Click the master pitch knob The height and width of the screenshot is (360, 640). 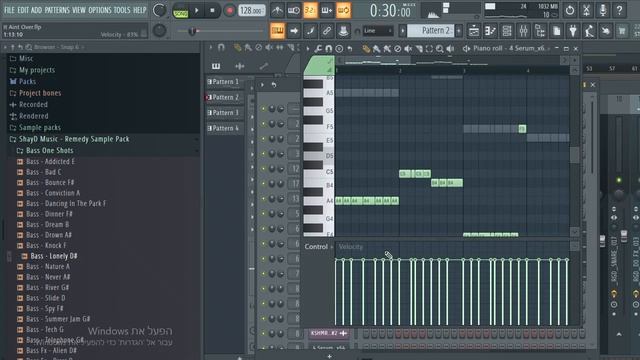tap(160, 31)
